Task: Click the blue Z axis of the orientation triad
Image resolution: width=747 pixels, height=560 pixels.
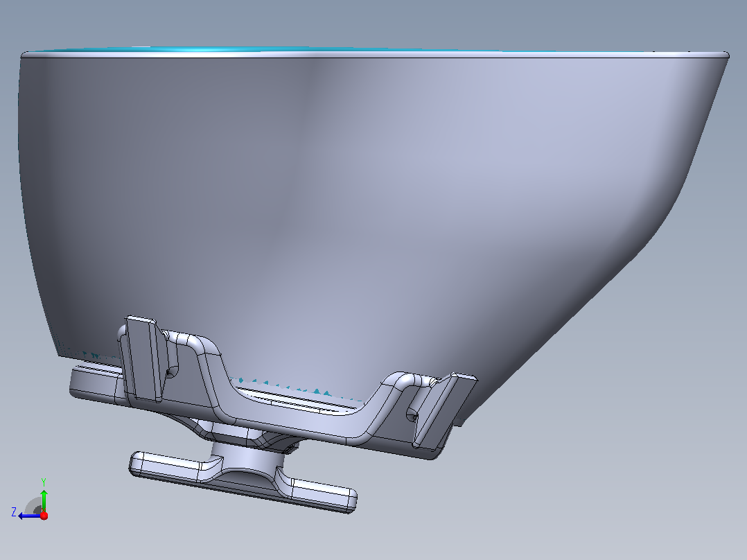Action: pyautogui.click(x=30, y=516)
